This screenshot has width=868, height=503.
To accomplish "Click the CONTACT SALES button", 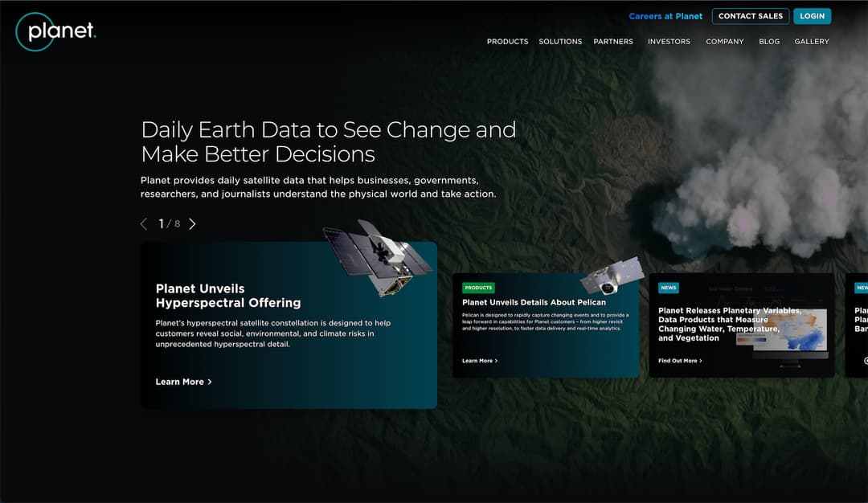I will (x=750, y=16).
